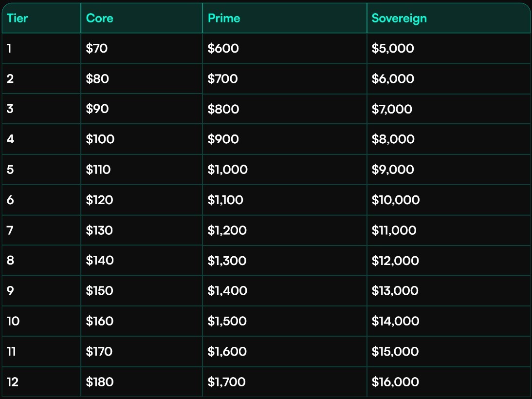
Task: Click the $16,000 Sovereign cell
Action: (x=395, y=382)
